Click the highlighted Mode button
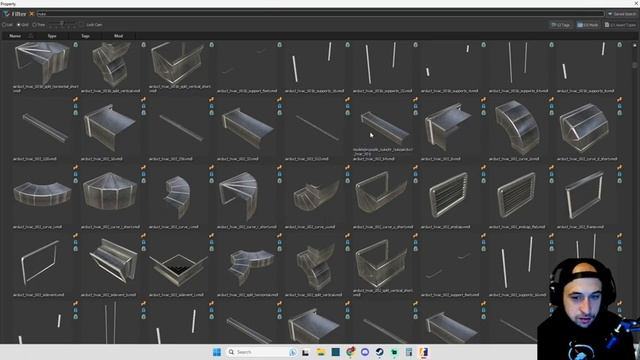 [x=587, y=25]
